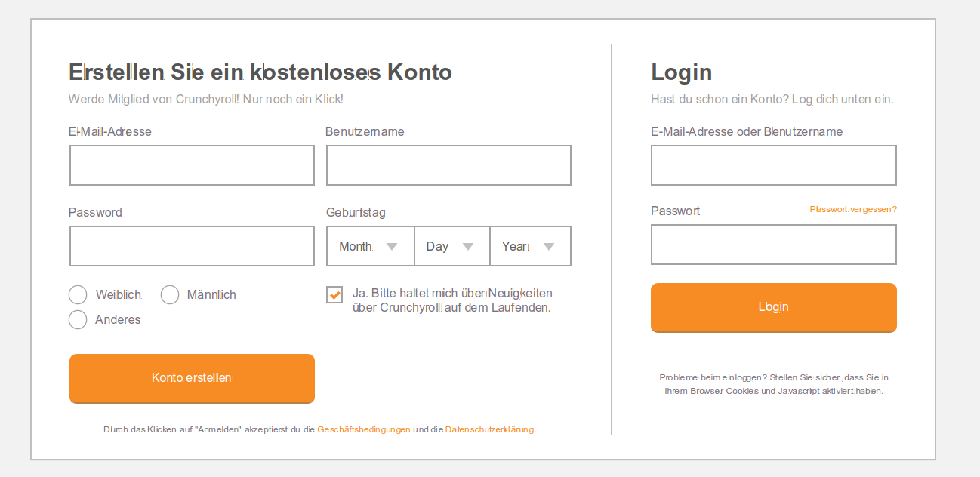Screen dimensions: 980x477
Task: Uncheck the Crunchyroll news checkbox
Action: 334,294
